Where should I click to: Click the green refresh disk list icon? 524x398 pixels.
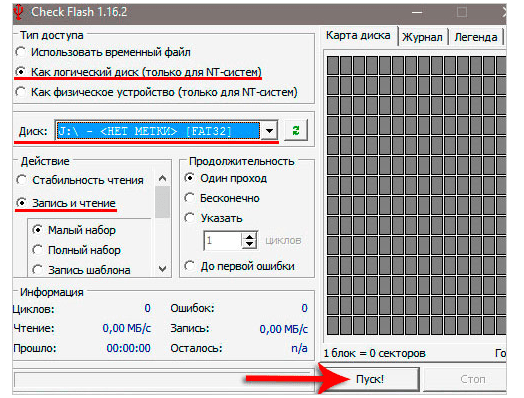click(x=296, y=130)
